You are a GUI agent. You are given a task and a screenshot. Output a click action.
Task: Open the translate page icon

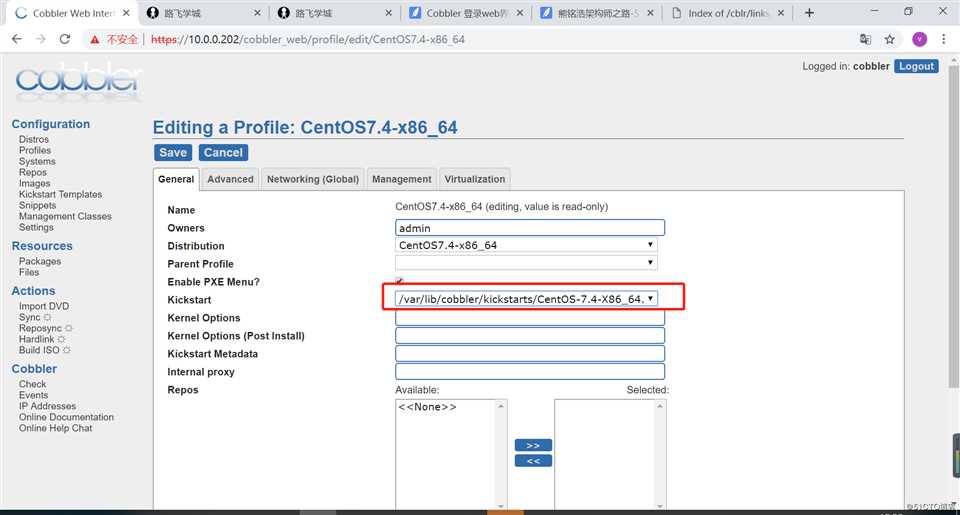coord(865,39)
